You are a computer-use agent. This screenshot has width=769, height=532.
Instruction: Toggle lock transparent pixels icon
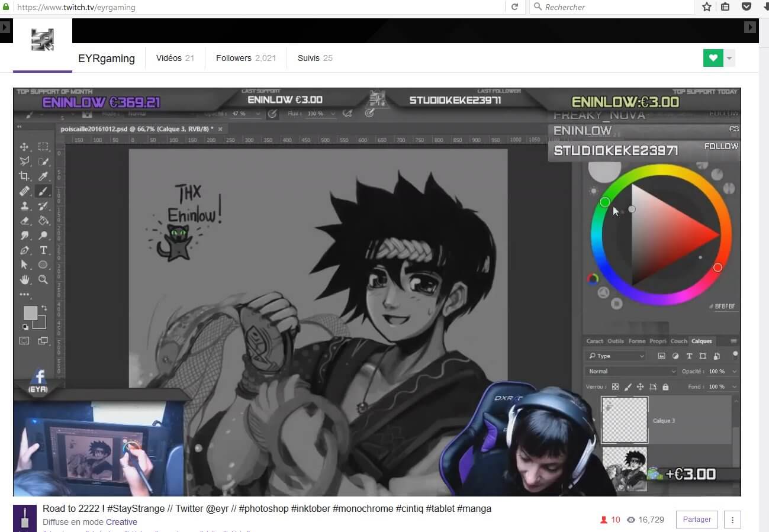(x=615, y=387)
